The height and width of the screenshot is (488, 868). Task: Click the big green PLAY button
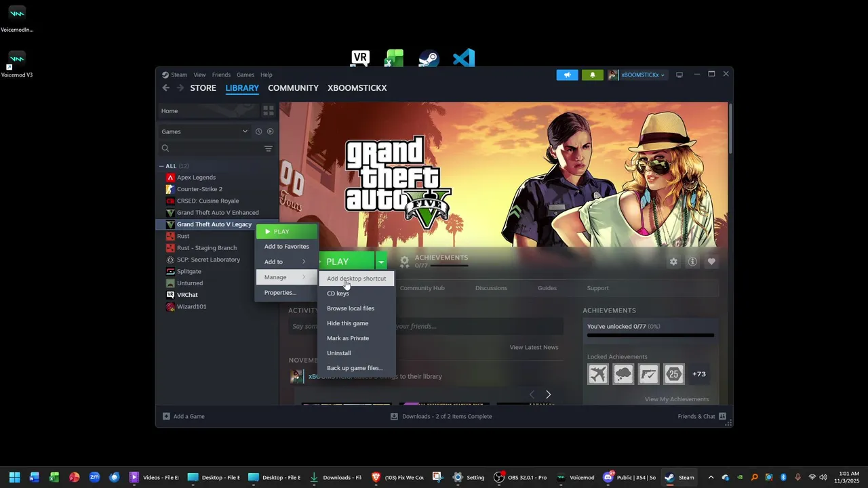(x=346, y=262)
